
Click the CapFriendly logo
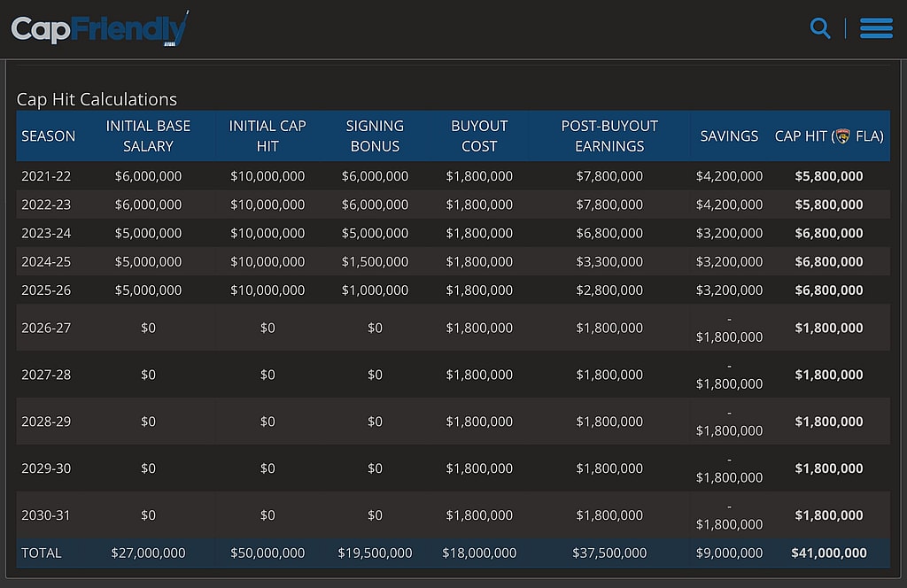[x=99, y=29]
